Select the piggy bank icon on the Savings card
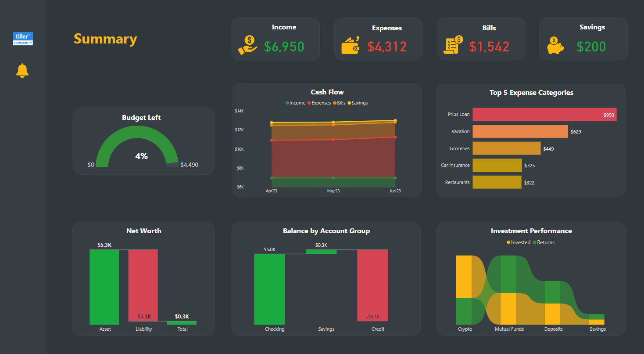Viewport: 644px width, 354px height. click(x=555, y=44)
